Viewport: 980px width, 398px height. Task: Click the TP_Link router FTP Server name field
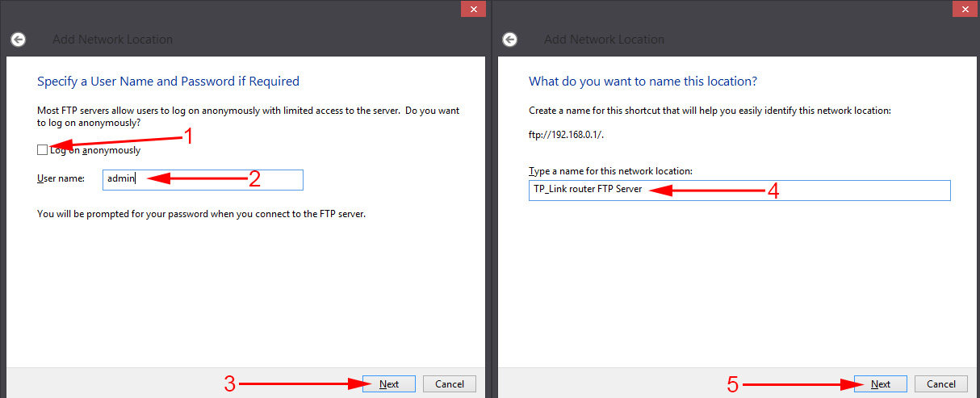(x=739, y=191)
